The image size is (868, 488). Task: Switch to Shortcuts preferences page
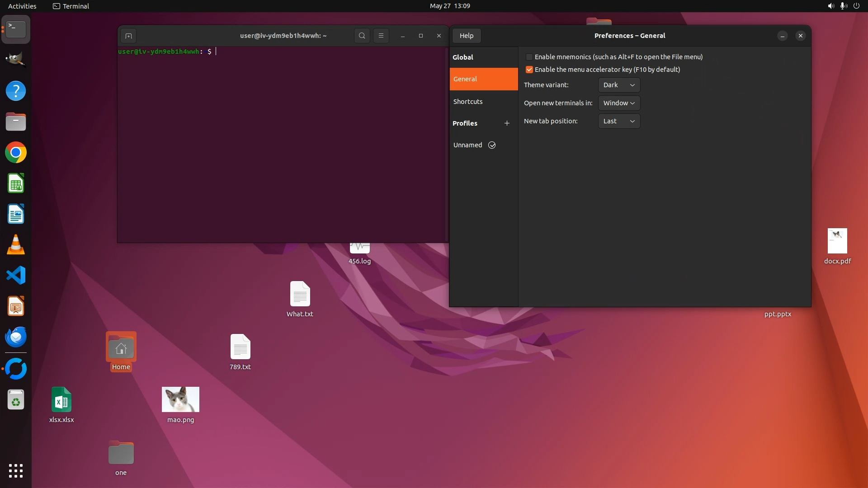click(x=468, y=102)
